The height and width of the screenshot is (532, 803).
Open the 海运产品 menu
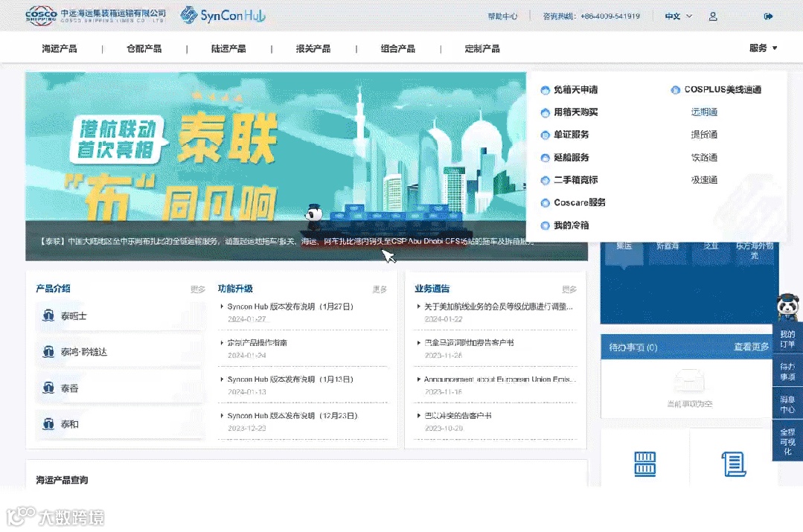[x=60, y=48]
